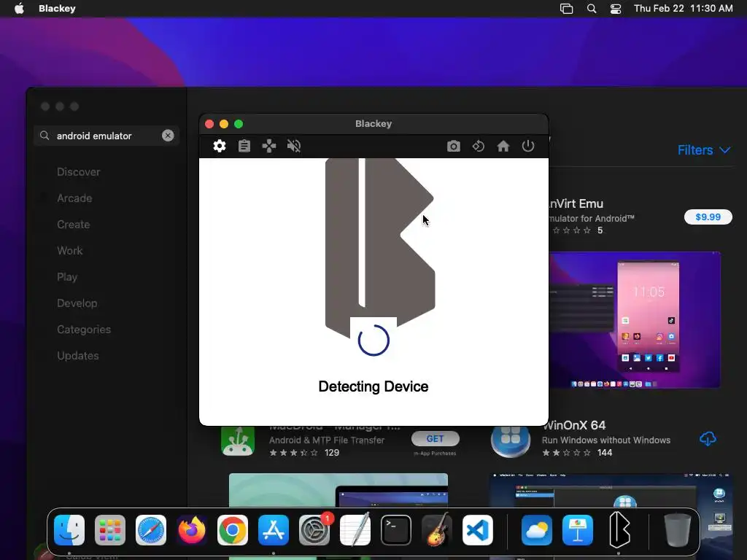Open Blackey settings gear icon
The height and width of the screenshot is (560, 747).
point(219,146)
